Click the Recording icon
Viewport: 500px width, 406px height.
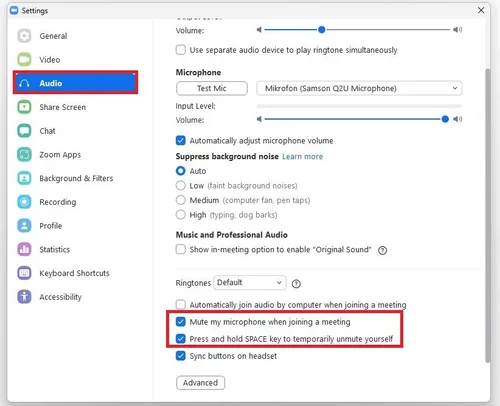click(24, 202)
